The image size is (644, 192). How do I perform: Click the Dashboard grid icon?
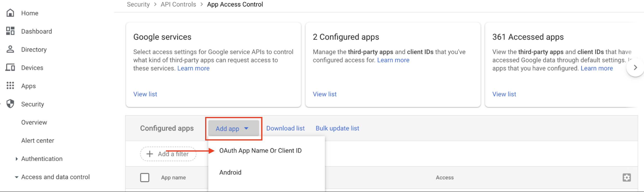pos(10,31)
